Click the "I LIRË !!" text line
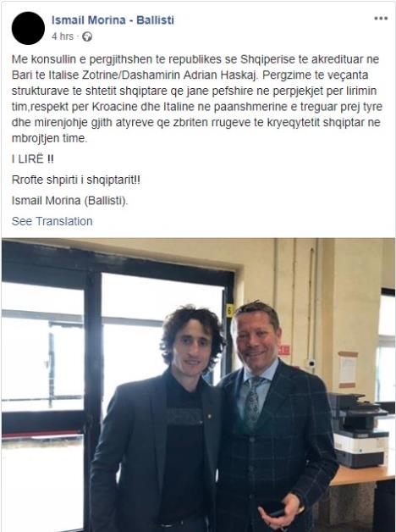Screen dimensions: 396x532 (32, 158)
